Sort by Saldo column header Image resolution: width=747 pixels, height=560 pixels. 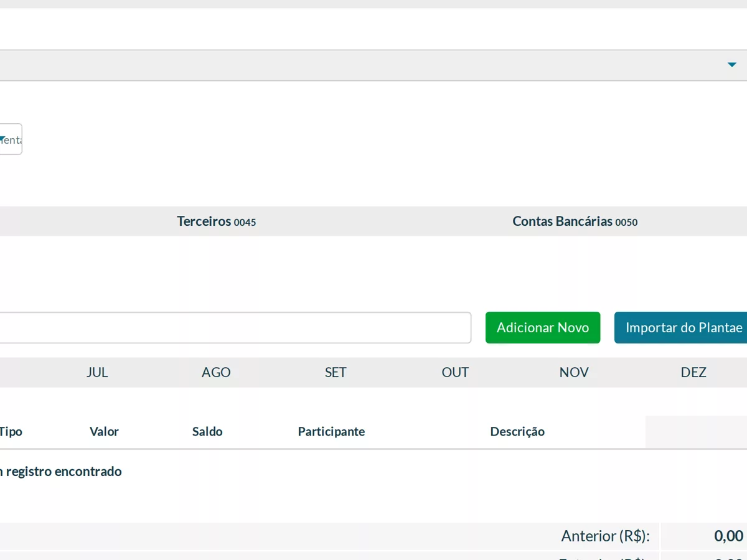pyautogui.click(x=207, y=432)
